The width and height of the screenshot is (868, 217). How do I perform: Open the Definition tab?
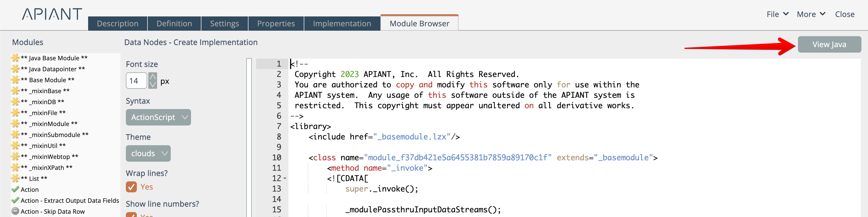[174, 24]
